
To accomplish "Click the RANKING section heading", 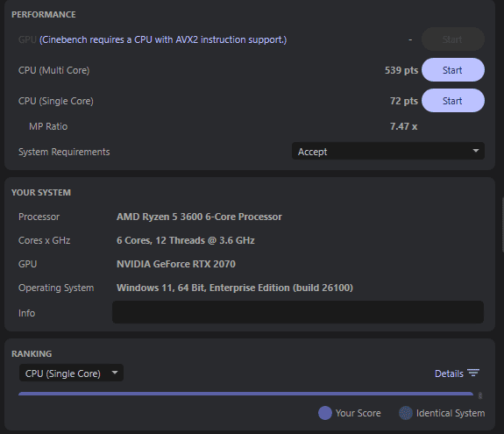I will click(x=32, y=353).
